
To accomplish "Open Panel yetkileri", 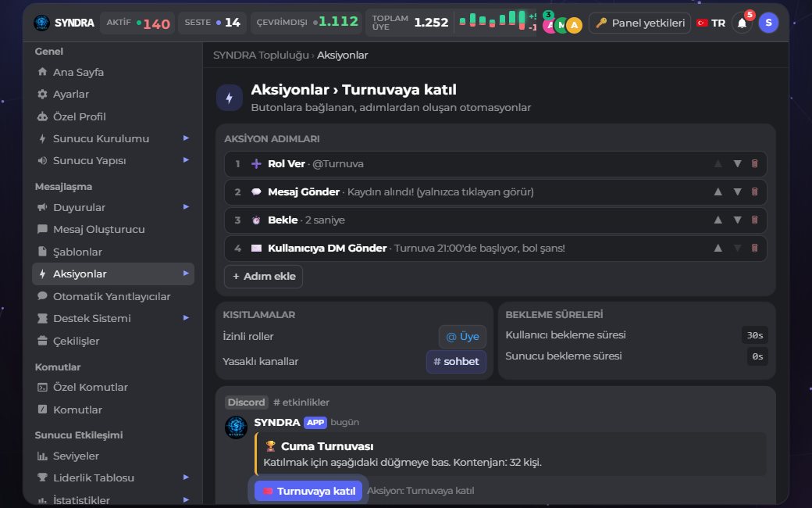I will [x=640, y=23].
